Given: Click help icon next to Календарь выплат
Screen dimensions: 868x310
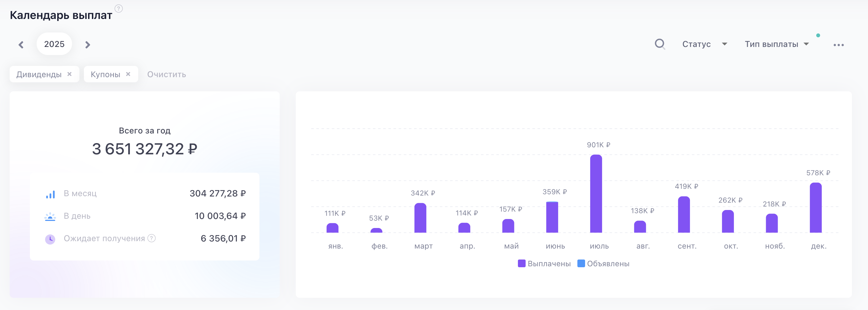Looking at the screenshot, I should (x=119, y=8).
